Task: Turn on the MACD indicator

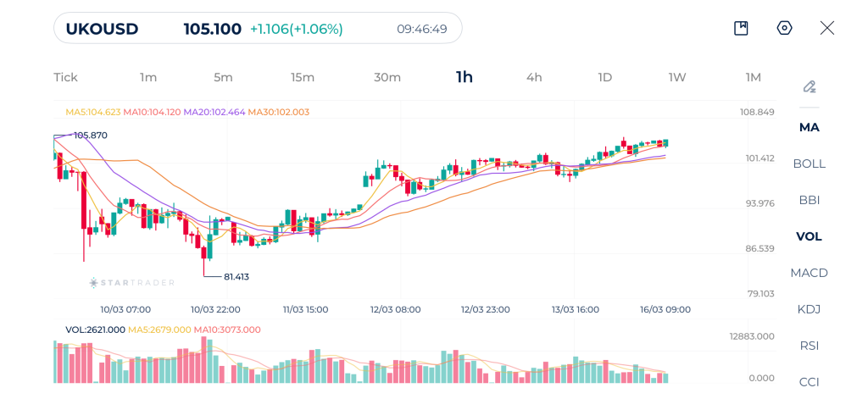Action: tap(809, 273)
